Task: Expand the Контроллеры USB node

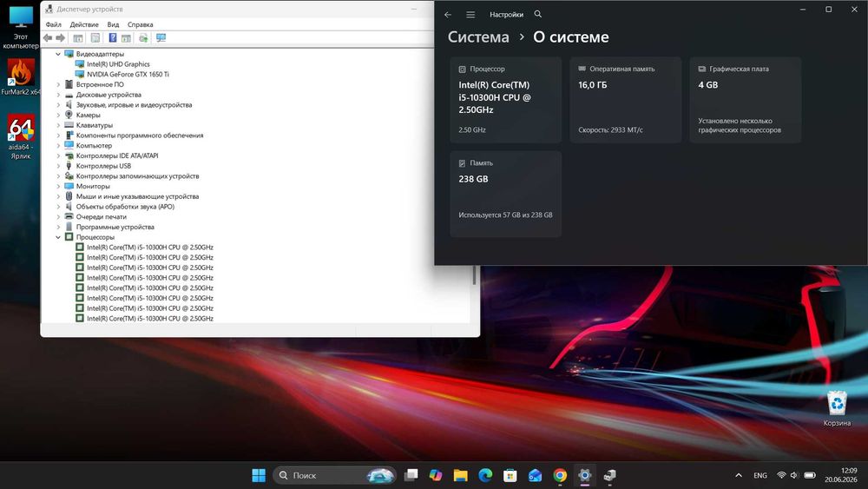Action: [x=58, y=166]
